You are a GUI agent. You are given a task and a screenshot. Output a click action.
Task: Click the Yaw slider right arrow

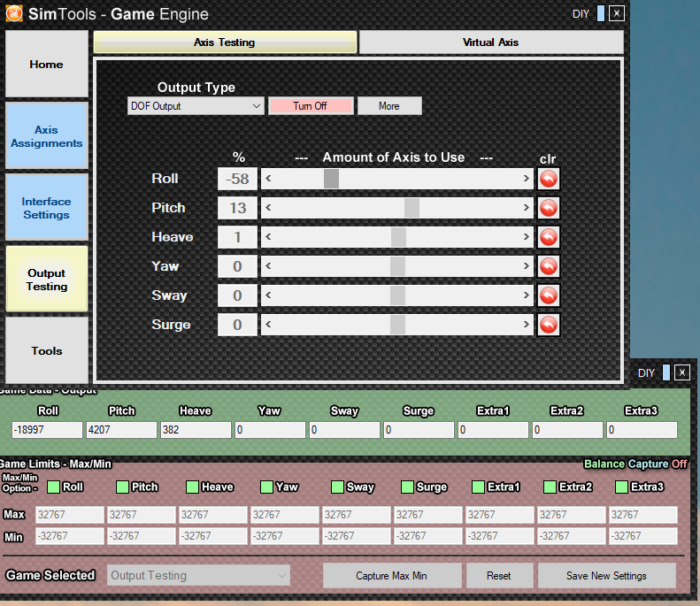click(x=526, y=266)
